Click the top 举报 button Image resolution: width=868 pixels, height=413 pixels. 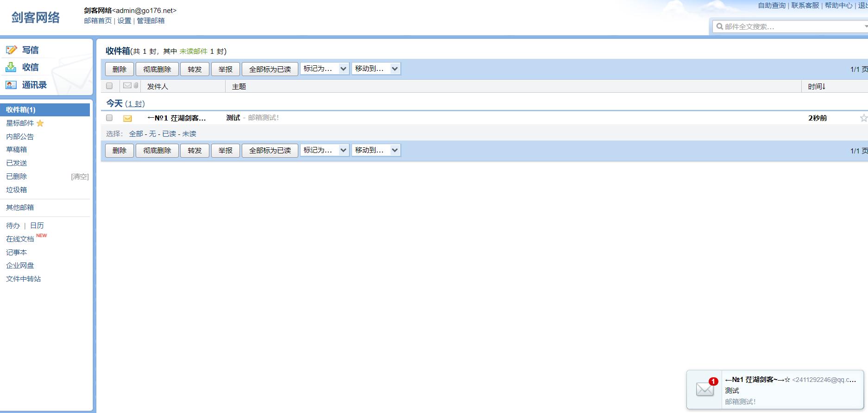click(226, 69)
